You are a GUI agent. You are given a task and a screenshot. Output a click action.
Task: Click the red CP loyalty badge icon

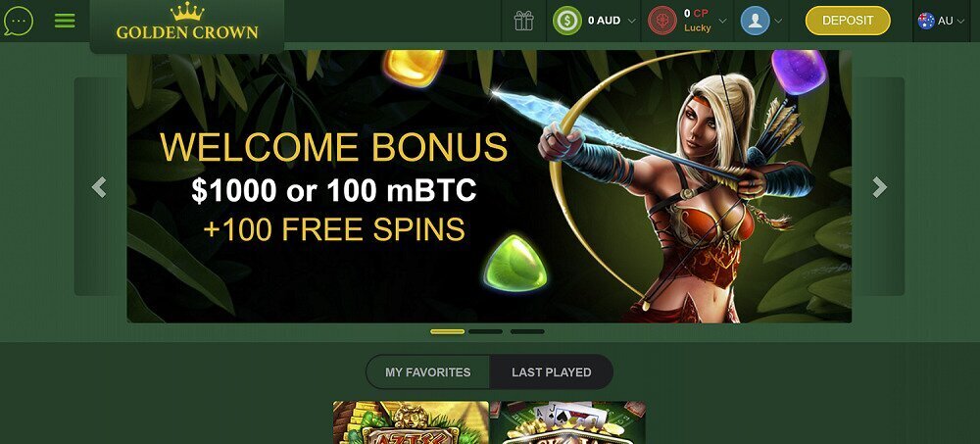(661, 21)
